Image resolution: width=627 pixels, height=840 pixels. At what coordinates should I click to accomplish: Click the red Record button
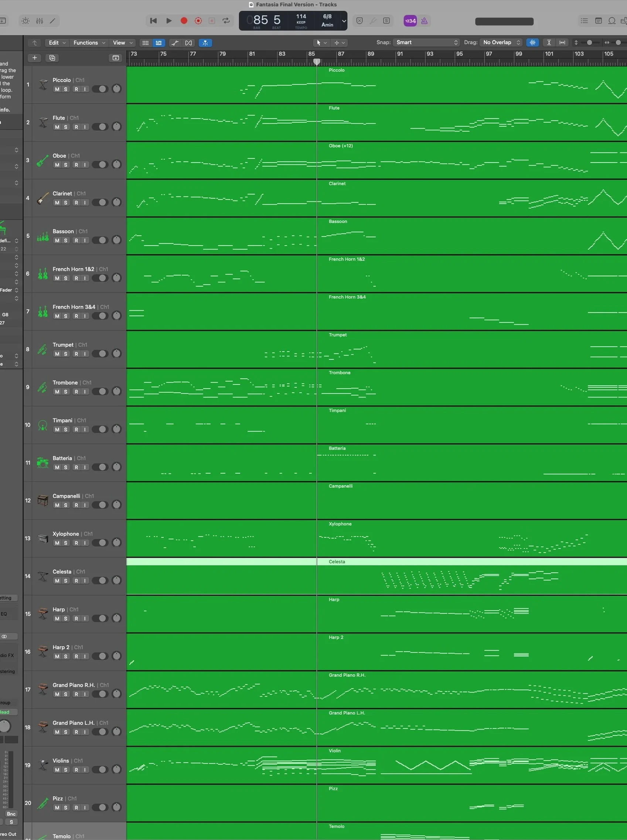tap(184, 21)
